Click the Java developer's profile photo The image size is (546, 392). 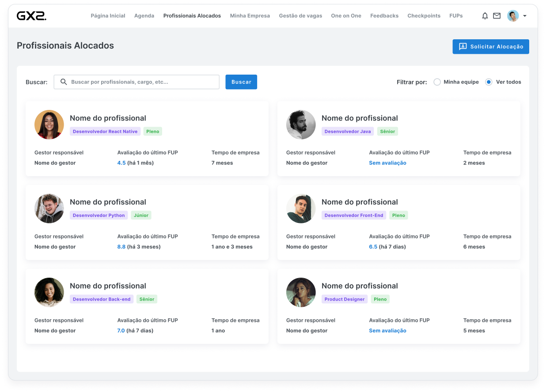[x=301, y=124]
